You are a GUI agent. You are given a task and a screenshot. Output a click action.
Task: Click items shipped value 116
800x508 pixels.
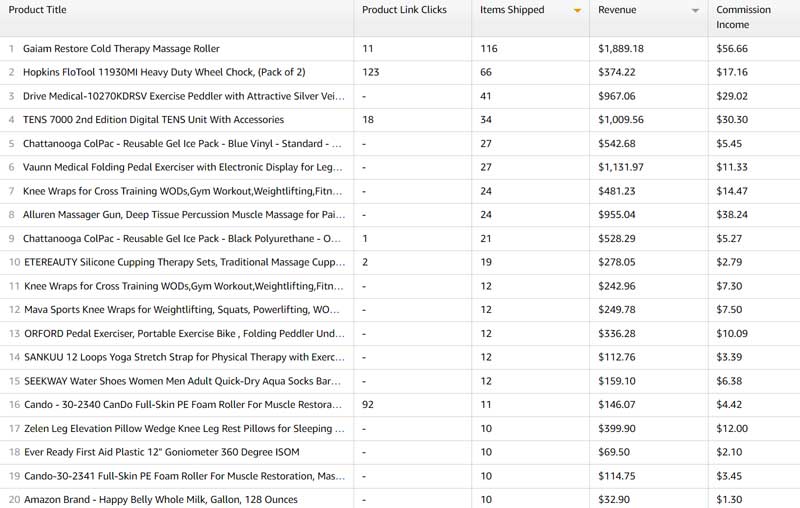coord(489,48)
